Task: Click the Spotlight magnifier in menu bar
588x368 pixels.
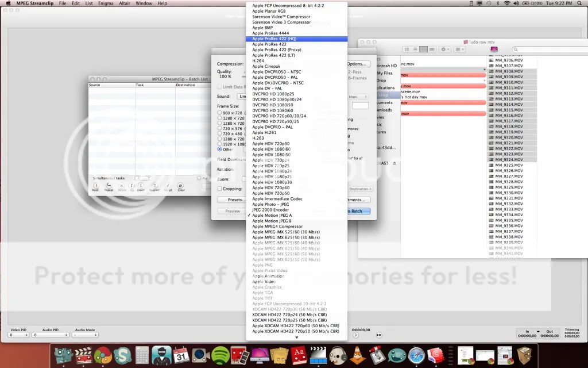Action: 580,3
